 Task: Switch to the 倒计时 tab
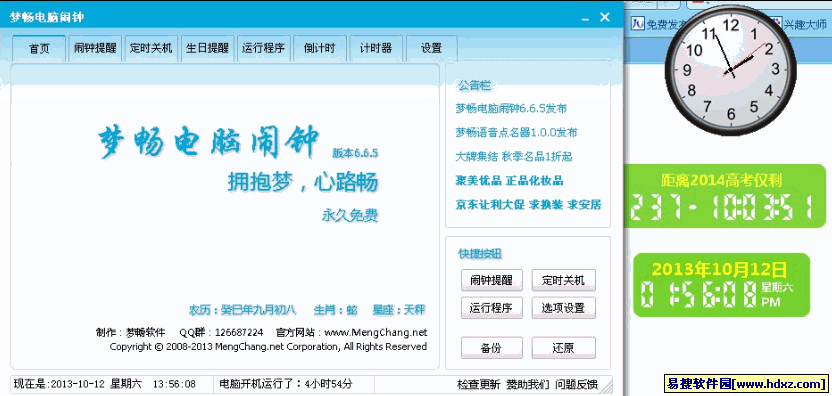pos(320,48)
